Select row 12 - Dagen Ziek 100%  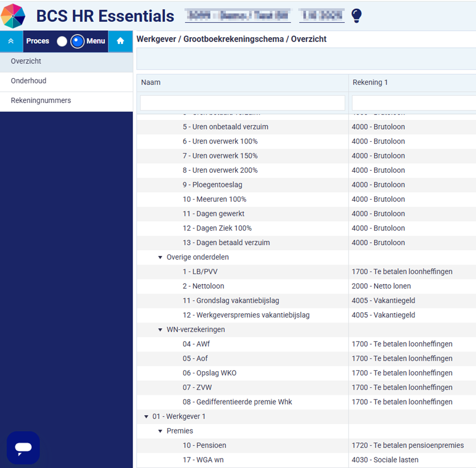coord(306,228)
